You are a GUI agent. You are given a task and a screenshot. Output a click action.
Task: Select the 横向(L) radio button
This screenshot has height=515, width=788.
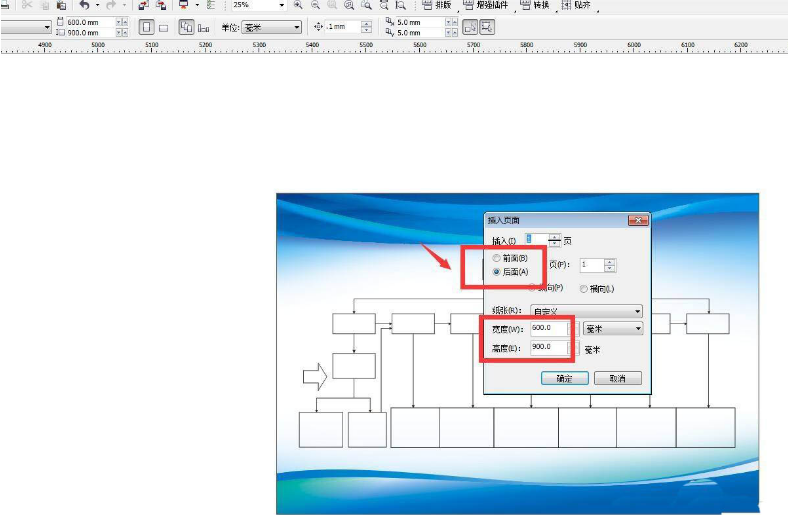point(583,289)
